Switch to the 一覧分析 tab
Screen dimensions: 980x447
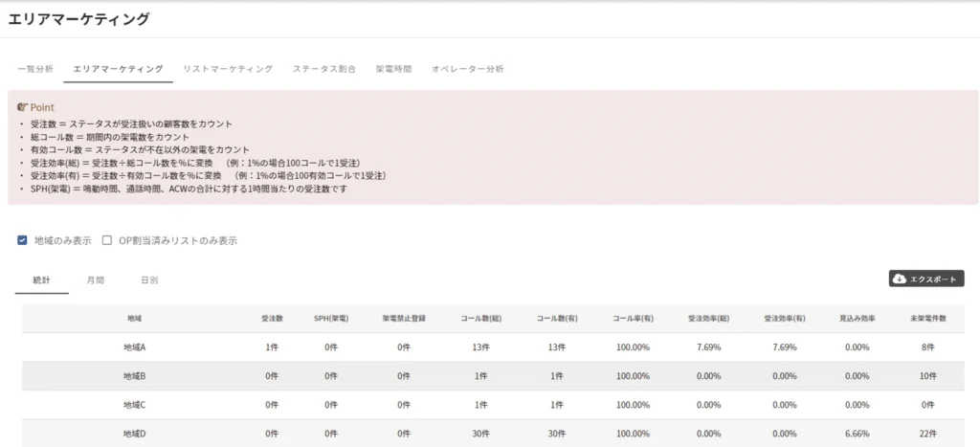(x=35, y=69)
